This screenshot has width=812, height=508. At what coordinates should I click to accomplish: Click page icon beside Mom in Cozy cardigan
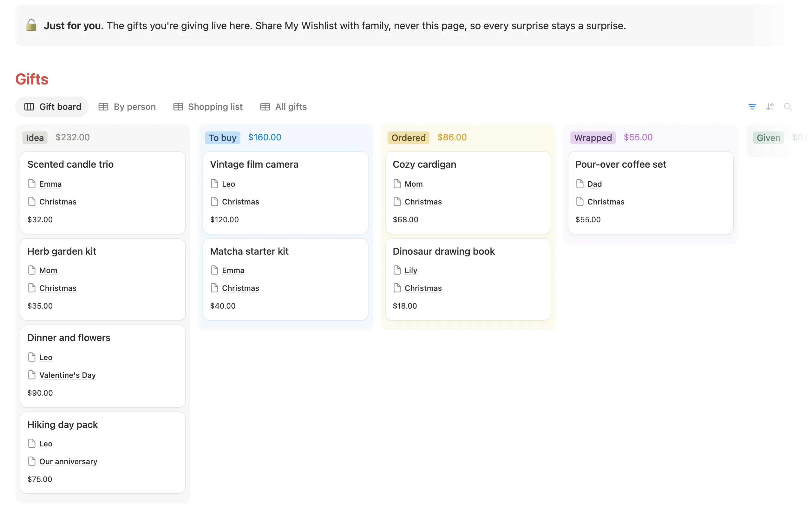coord(397,184)
